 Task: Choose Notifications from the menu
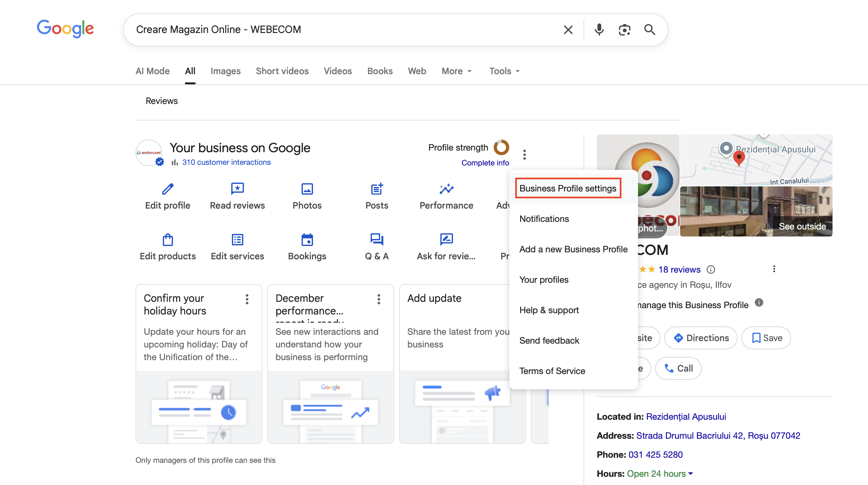(544, 218)
